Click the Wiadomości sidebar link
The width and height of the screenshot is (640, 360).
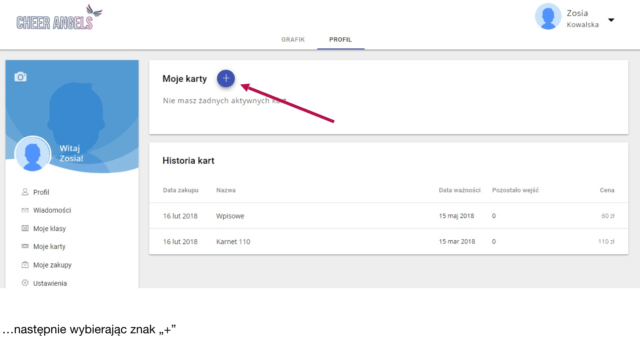click(52, 210)
